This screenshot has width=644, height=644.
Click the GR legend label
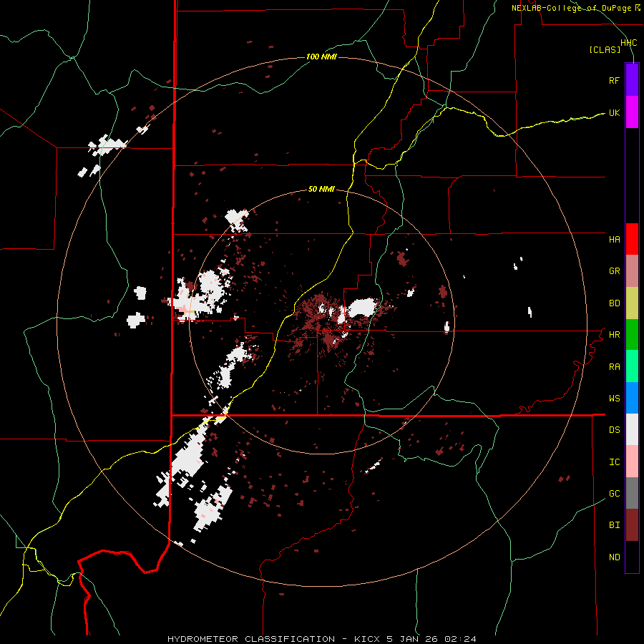coord(614,271)
